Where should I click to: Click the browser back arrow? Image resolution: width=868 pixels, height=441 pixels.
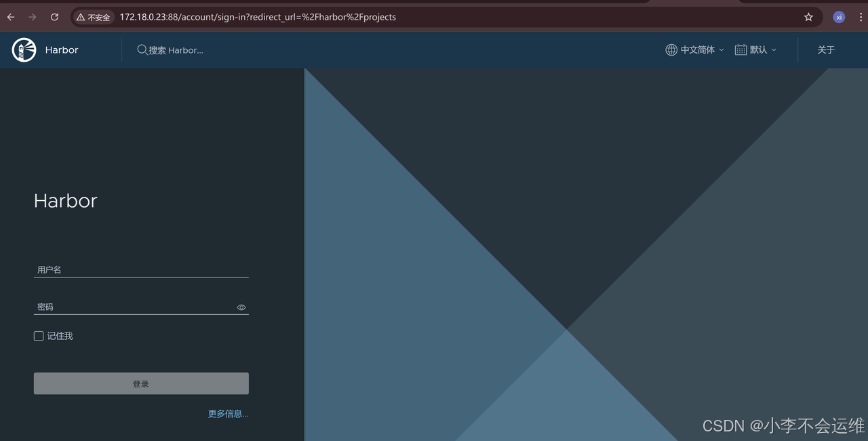[x=11, y=17]
